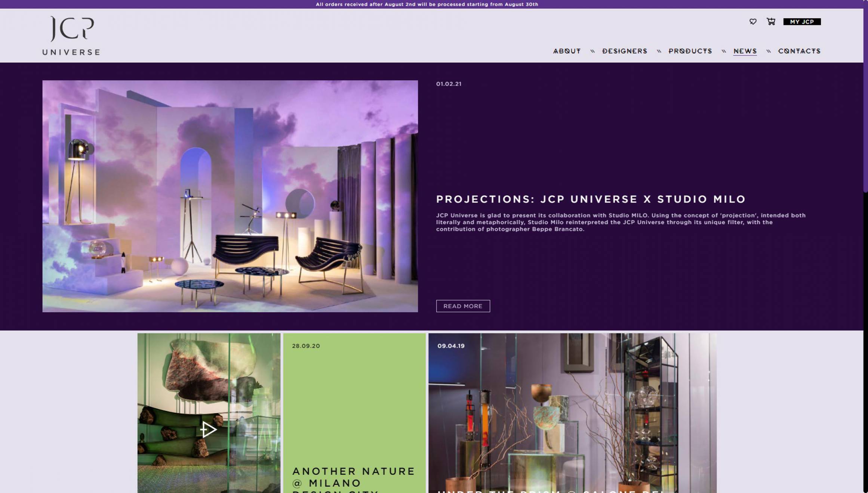Go to the JCP Universe logo home
This screenshot has width=868, height=493.
tap(71, 36)
